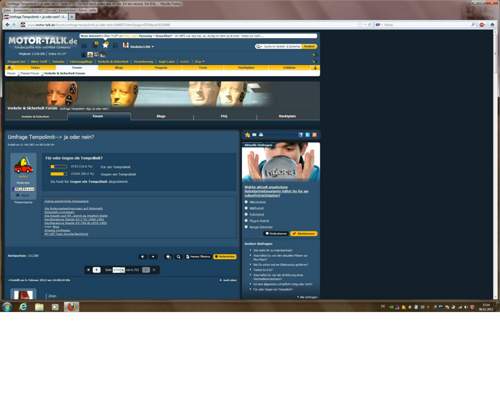Open the Verkehr & Sicherheit sub-navigation tab
Image resolution: width=500 pixels, height=416 pixels.
point(36,117)
